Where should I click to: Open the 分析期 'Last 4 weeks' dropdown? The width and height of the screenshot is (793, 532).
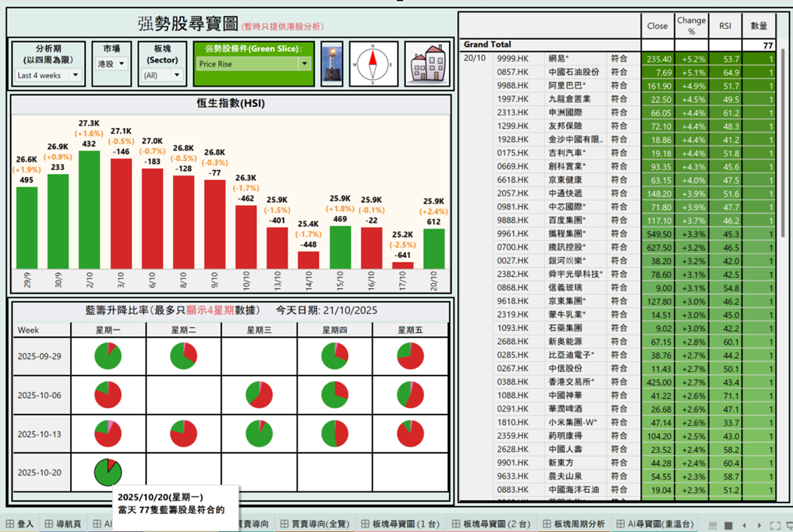[48, 75]
